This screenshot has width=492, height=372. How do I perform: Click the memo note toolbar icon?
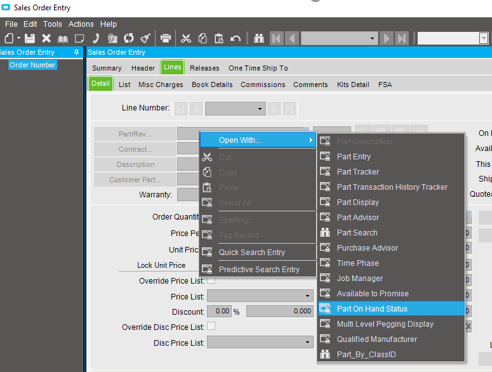79,39
